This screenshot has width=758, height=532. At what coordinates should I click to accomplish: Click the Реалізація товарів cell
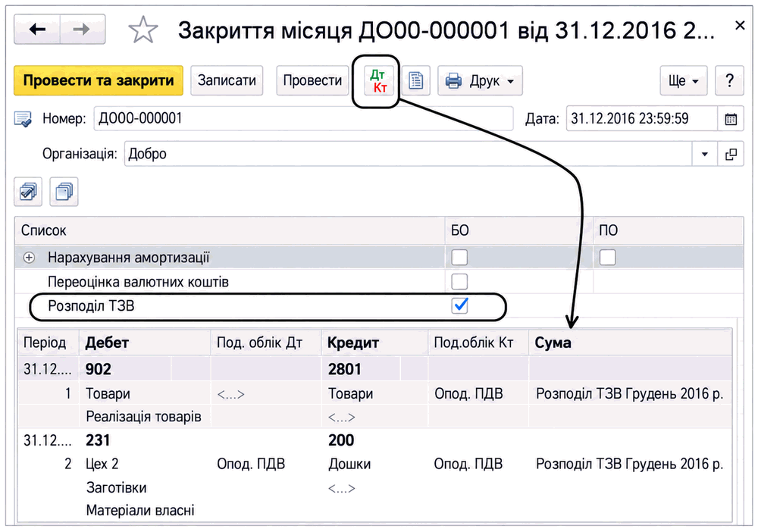click(143, 417)
